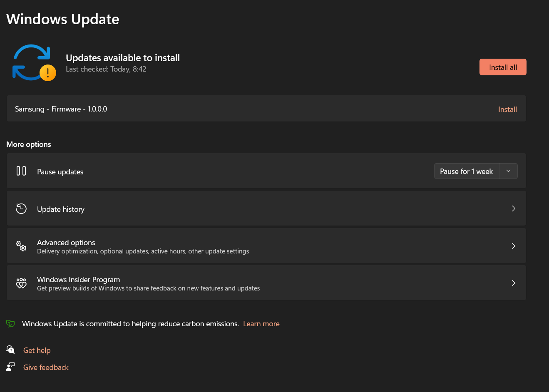Open the Give feedback link
The width and height of the screenshot is (549, 392).
coord(46,367)
